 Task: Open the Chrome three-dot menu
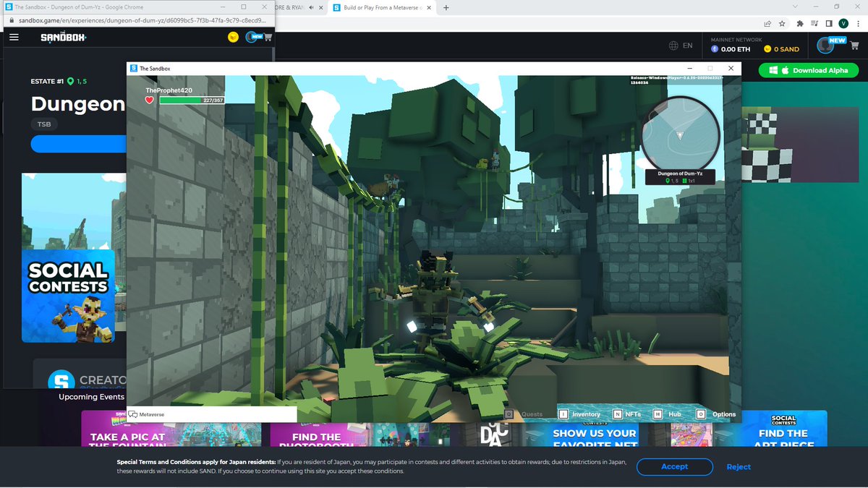pos(858,24)
